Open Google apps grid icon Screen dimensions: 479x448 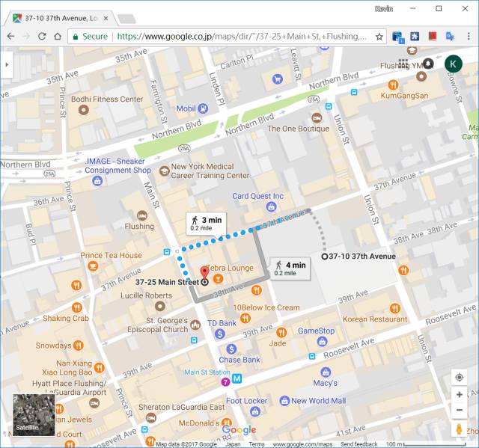click(x=403, y=64)
